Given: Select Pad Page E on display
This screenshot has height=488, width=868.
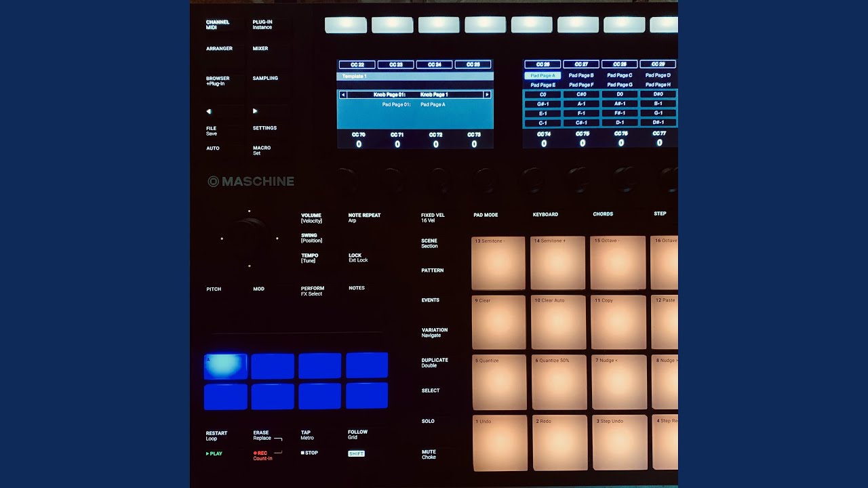Looking at the screenshot, I should 542,85.
